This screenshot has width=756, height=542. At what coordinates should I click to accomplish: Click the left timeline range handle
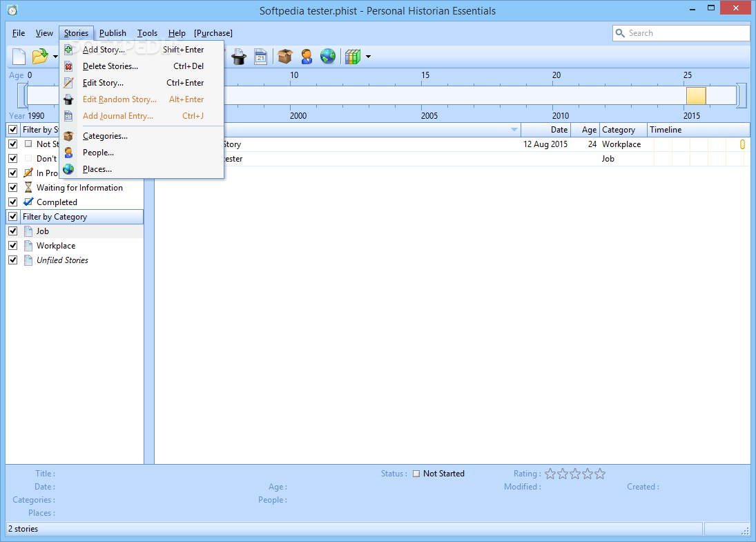coord(22,95)
